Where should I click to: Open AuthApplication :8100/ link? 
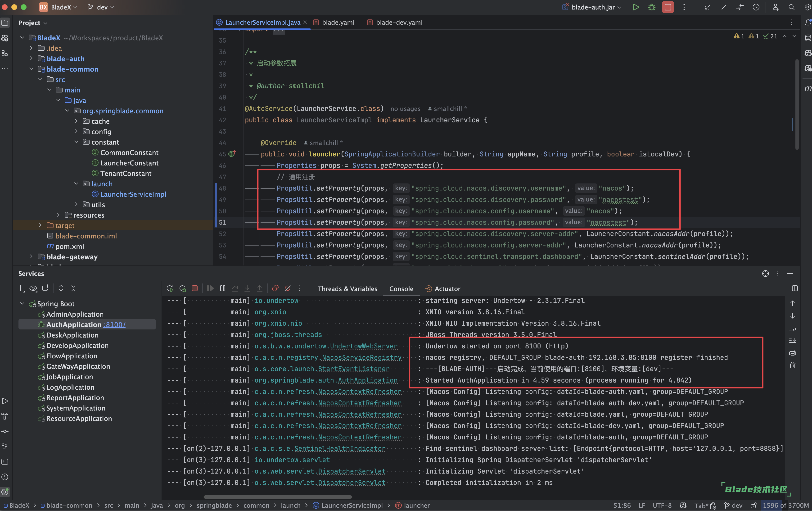(x=115, y=324)
